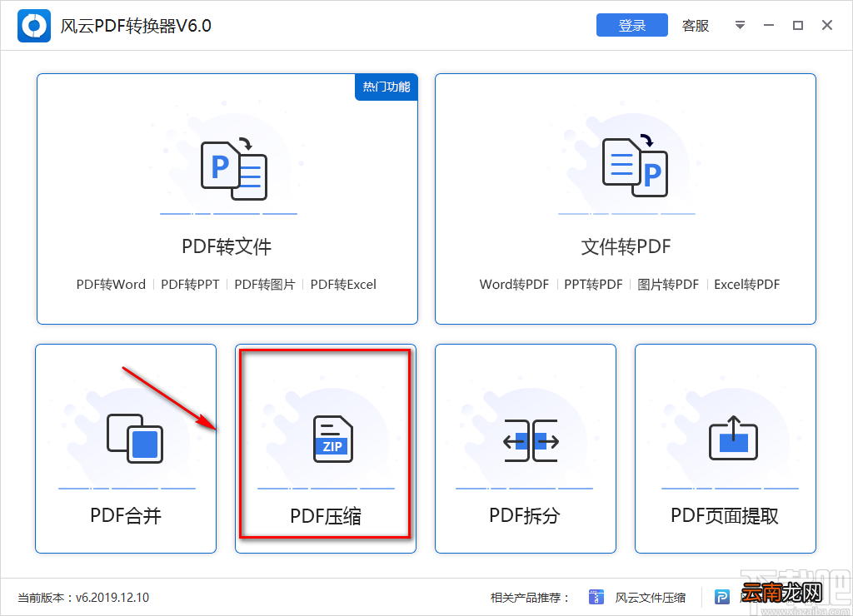Viewport: 853px width, 616px height.
Task: Open 客服 customer service
Action: click(696, 26)
